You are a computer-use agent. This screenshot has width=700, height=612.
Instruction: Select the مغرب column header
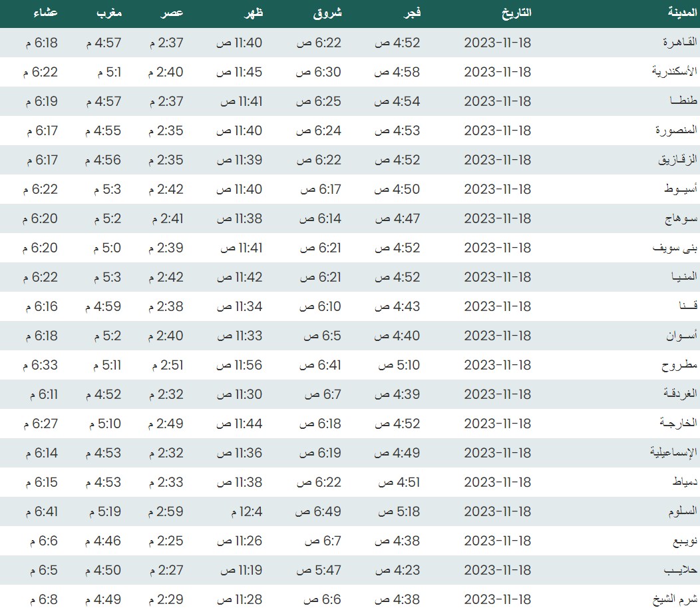coord(107,13)
